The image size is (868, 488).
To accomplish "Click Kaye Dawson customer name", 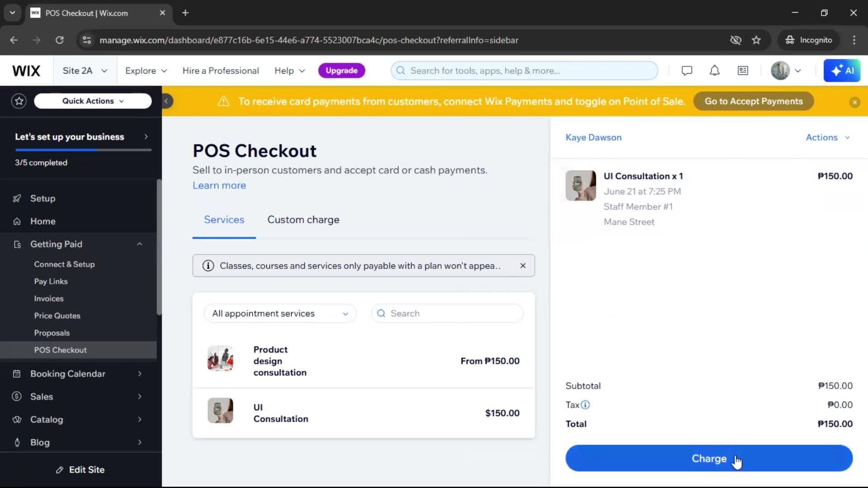I will coord(594,137).
